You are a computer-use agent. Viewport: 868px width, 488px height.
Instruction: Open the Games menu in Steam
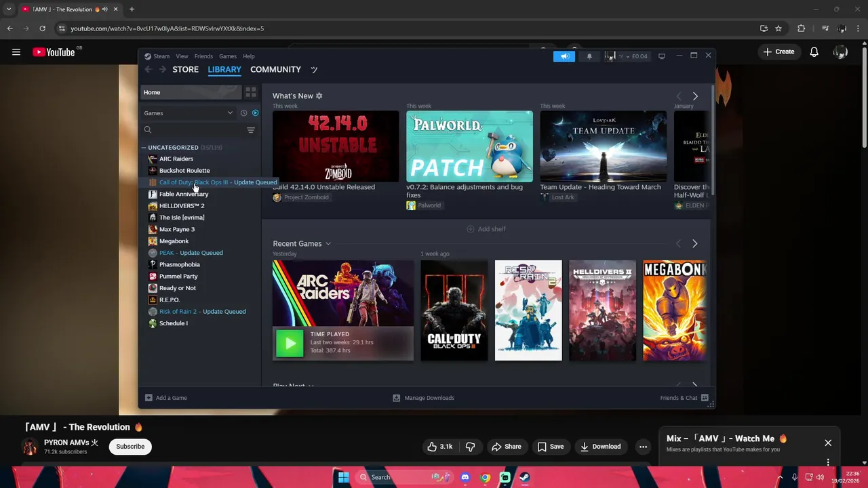228,56
